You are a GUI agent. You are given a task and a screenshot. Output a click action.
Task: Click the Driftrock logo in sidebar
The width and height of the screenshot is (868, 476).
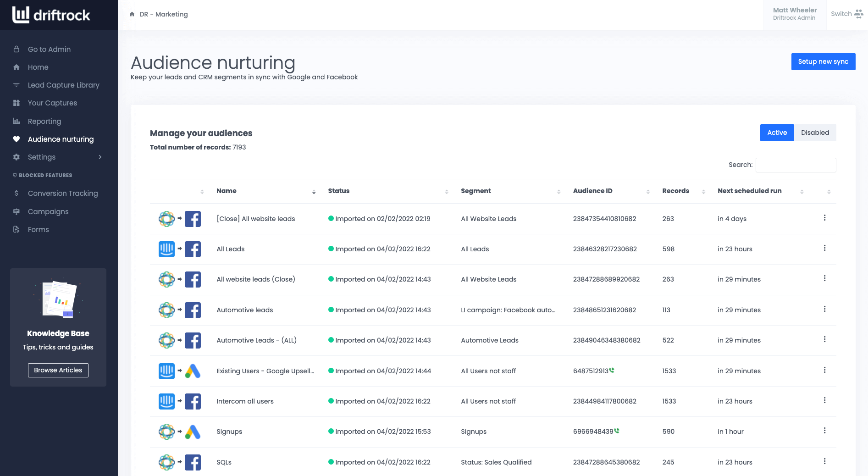[51, 15]
